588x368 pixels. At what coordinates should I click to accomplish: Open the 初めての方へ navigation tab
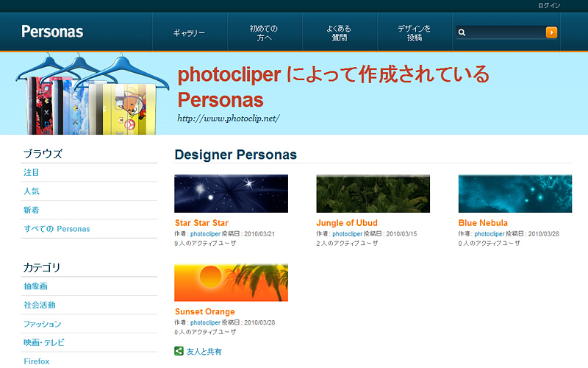[264, 32]
